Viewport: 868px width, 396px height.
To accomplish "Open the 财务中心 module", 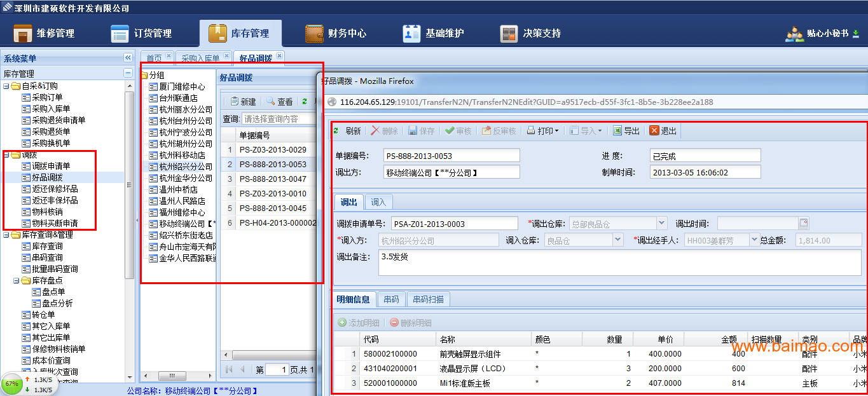I will coord(336,33).
